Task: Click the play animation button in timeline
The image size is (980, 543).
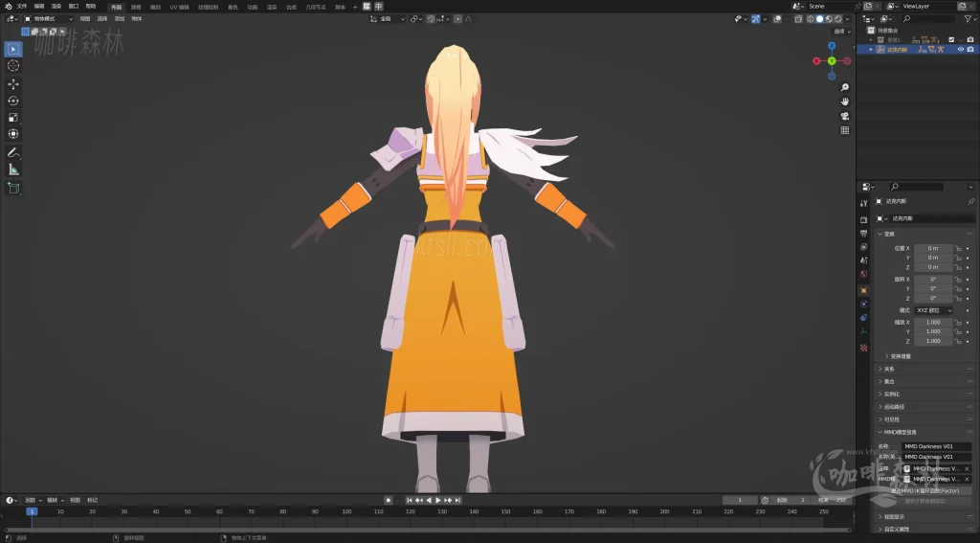Action: (438, 501)
